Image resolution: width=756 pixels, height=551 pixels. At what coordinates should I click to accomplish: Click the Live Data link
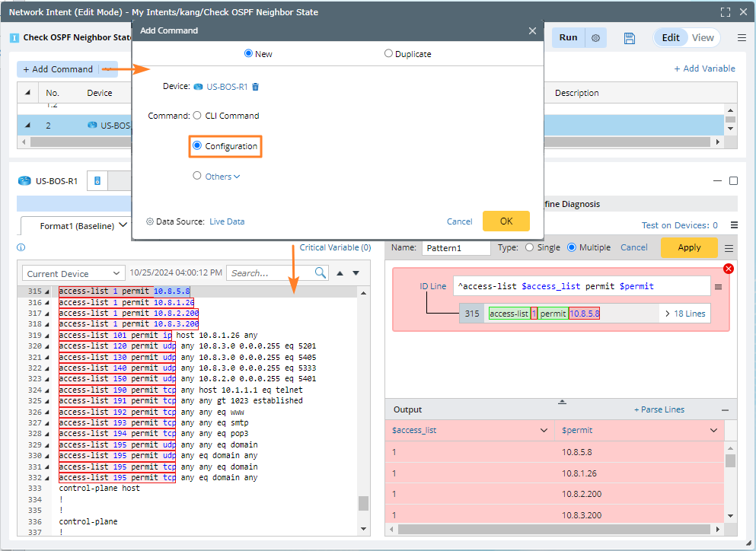pyautogui.click(x=227, y=221)
